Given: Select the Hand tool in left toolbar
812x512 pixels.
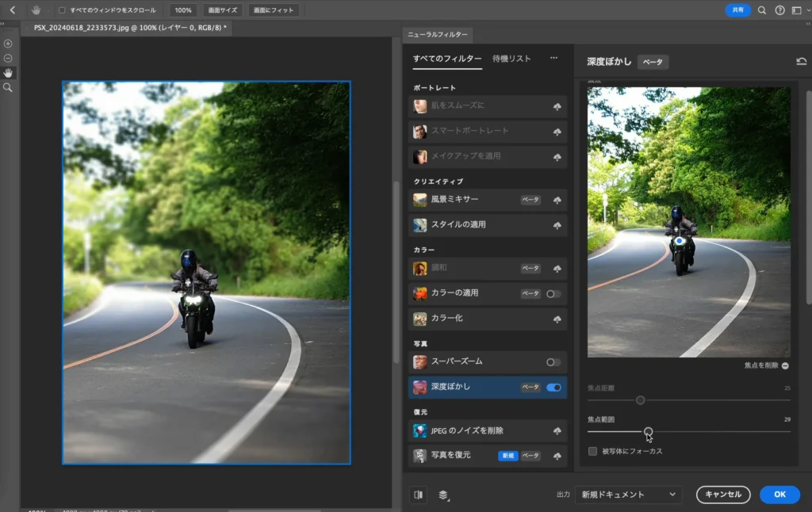Looking at the screenshot, I should (8, 73).
